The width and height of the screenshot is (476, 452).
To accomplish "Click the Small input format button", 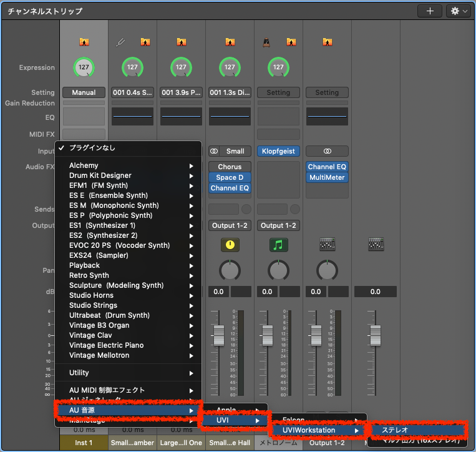I will point(235,151).
